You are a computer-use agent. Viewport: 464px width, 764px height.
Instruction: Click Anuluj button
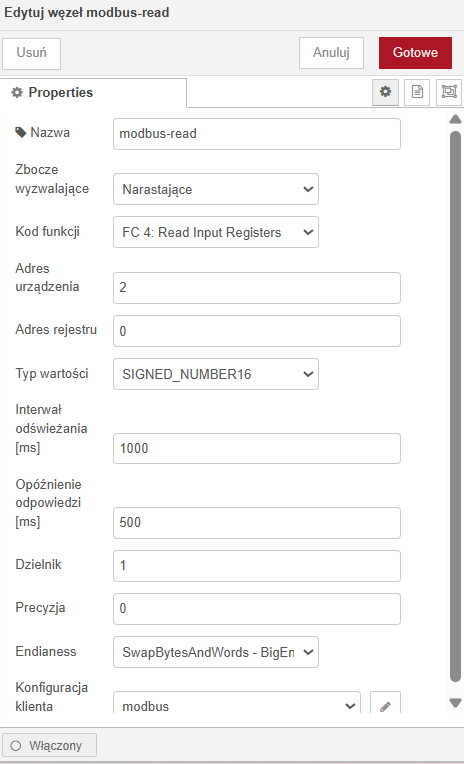point(331,53)
